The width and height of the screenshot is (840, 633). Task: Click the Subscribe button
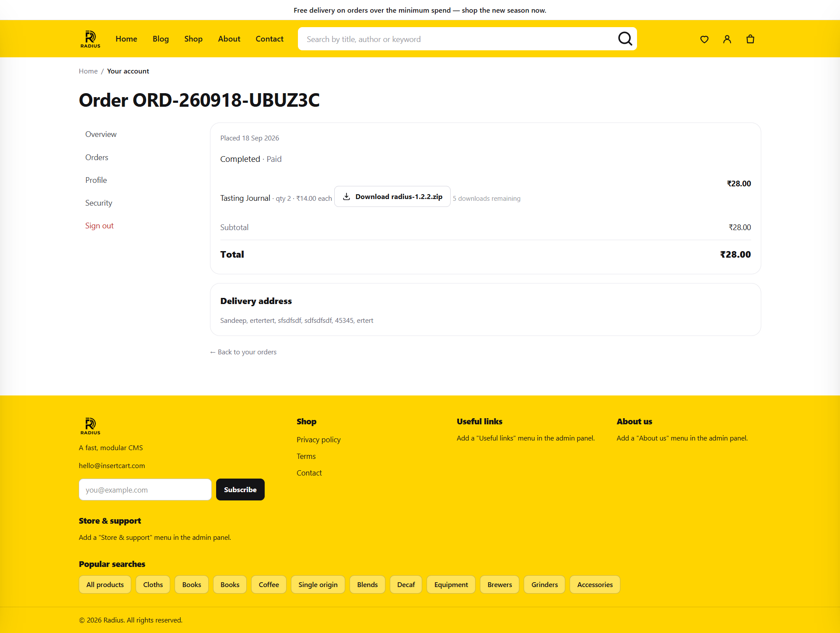[240, 490]
